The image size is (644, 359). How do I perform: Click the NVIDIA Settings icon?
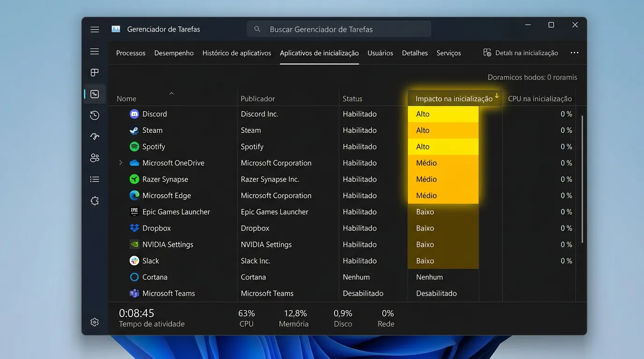click(x=134, y=244)
